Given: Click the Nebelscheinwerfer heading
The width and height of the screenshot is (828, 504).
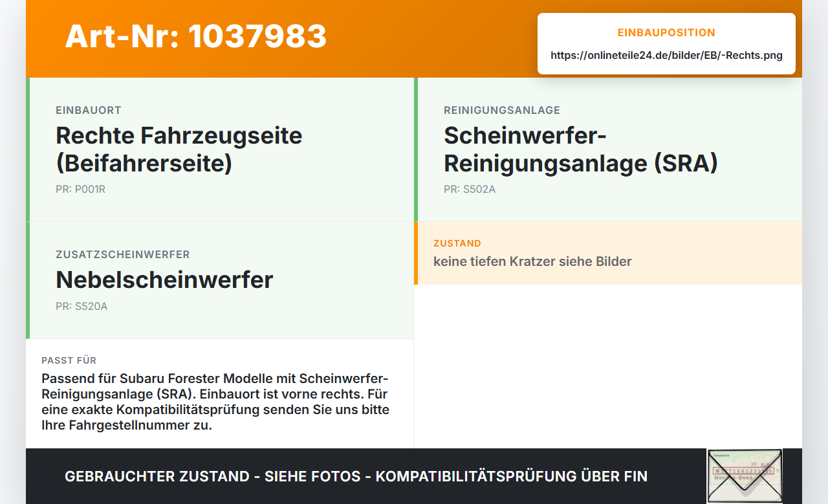Looking at the screenshot, I should (x=164, y=279).
